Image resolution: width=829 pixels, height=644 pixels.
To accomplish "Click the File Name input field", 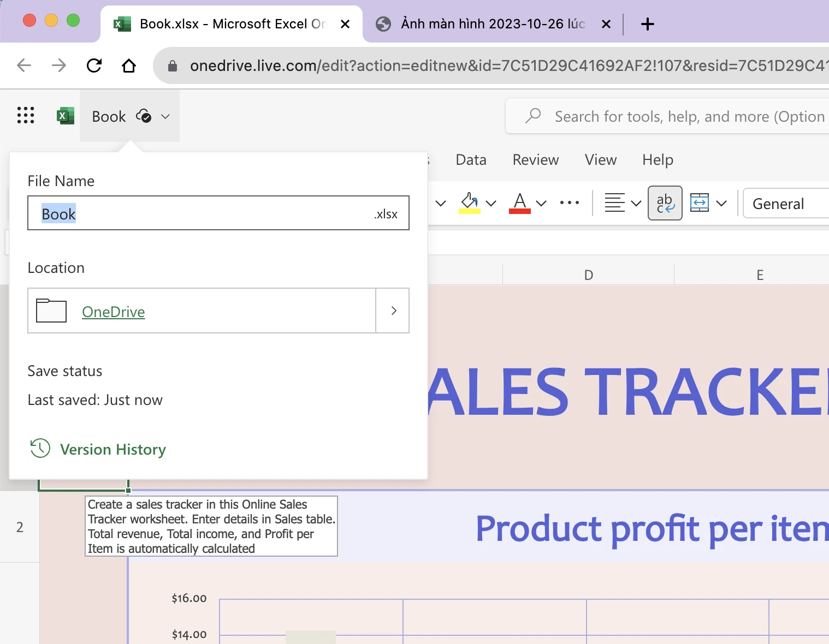I will (218, 213).
